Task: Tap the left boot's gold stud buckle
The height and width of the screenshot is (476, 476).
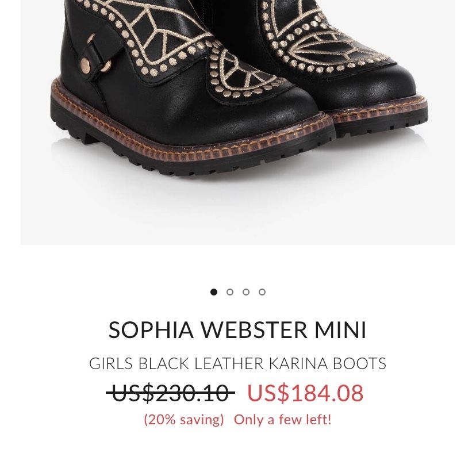Action: pyautogui.click(x=86, y=64)
